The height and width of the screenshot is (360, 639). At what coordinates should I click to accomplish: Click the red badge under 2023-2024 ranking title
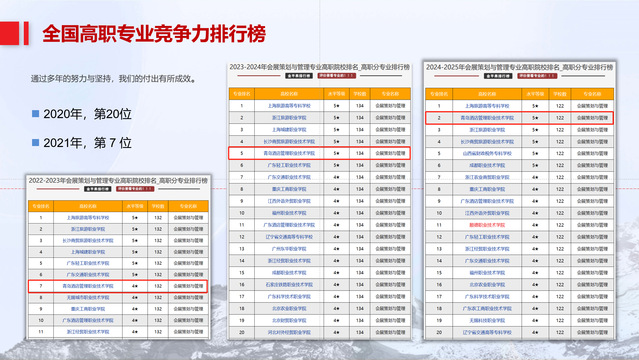[337, 76]
